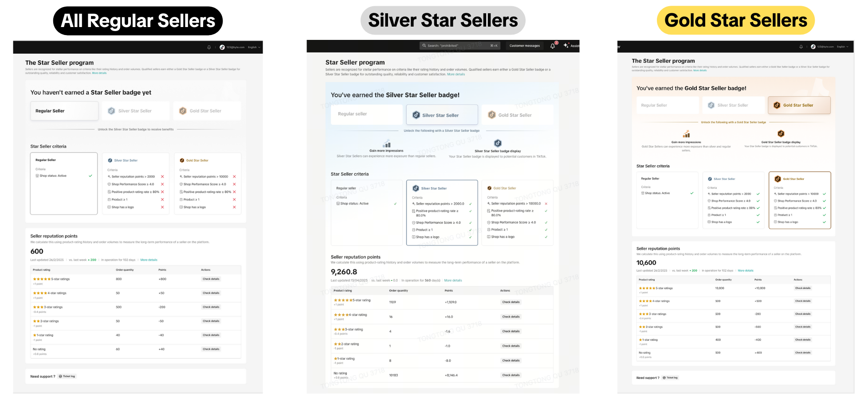The height and width of the screenshot is (394, 868).
Task: Select the Gold Star Seller tab in Gold panel
Action: coord(799,105)
